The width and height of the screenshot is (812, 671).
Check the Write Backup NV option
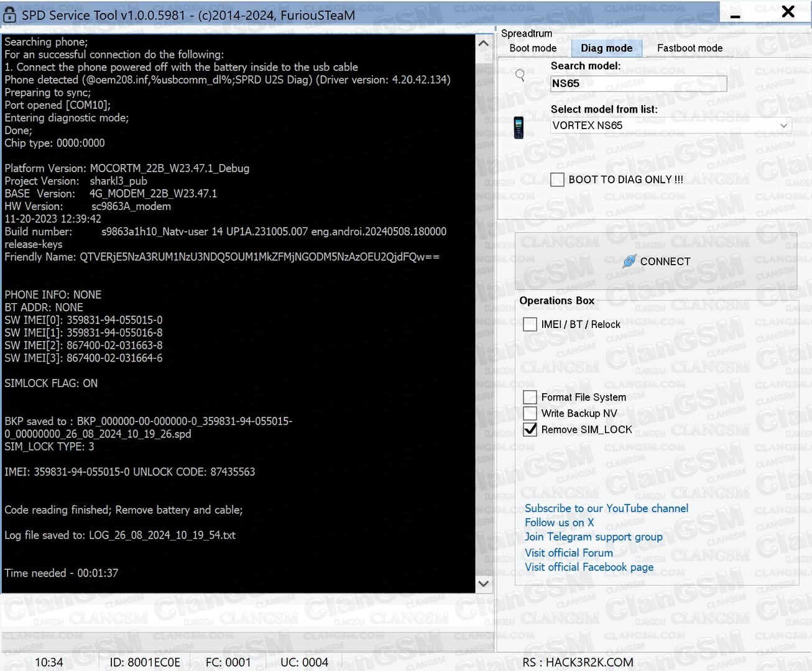(x=530, y=413)
